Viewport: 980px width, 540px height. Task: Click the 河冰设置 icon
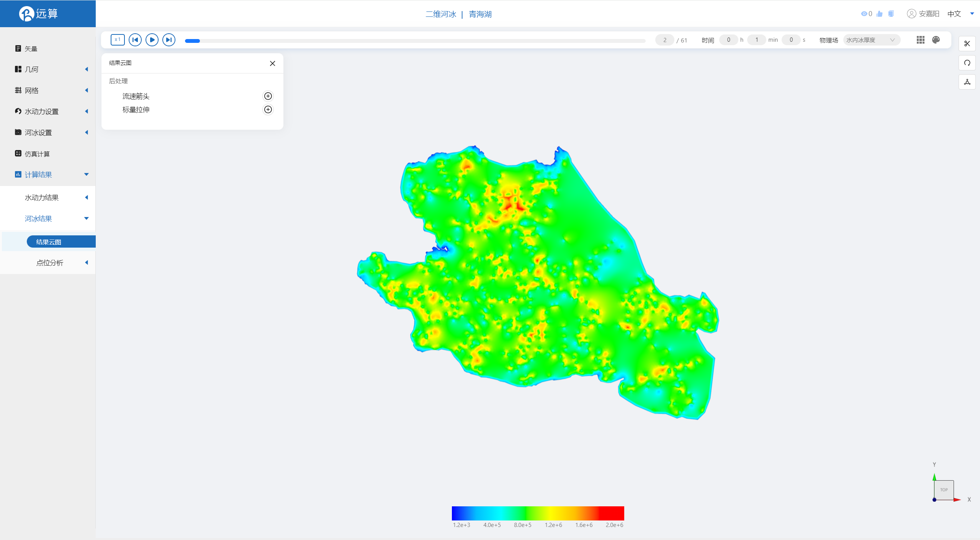pyautogui.click(x=18, y=132)
